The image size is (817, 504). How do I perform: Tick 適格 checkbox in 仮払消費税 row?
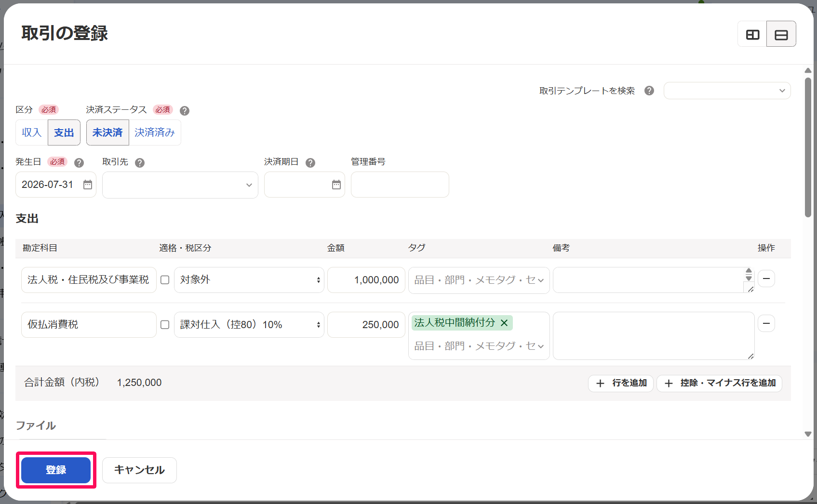[x=165, y=325]
